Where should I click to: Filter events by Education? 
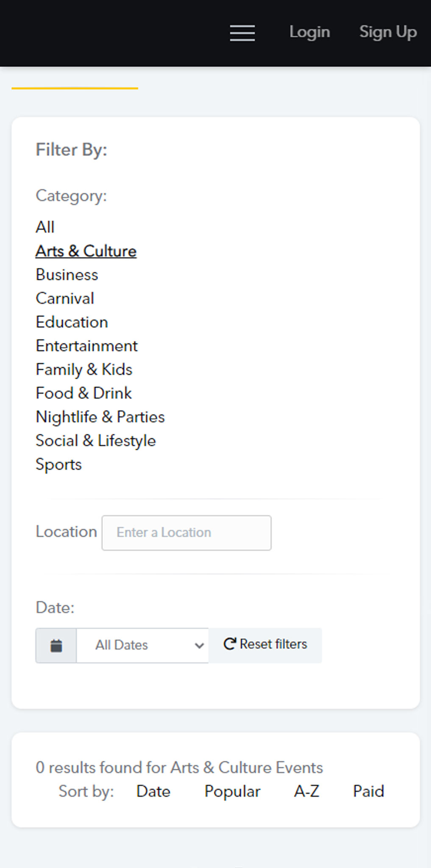(x=72, y=322)
